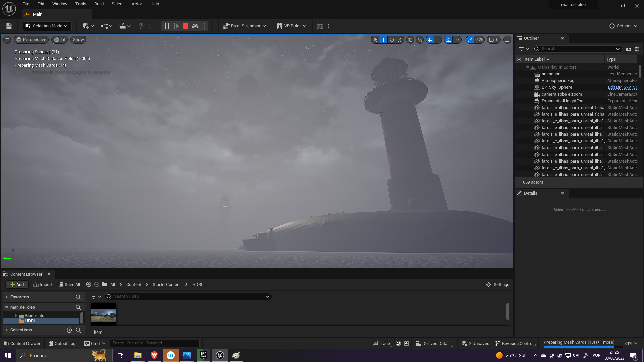This screenshot has width=644, height=362.
Task: Open the Unreal Editor from the Windows taskbar
Action: pos(220,355)
